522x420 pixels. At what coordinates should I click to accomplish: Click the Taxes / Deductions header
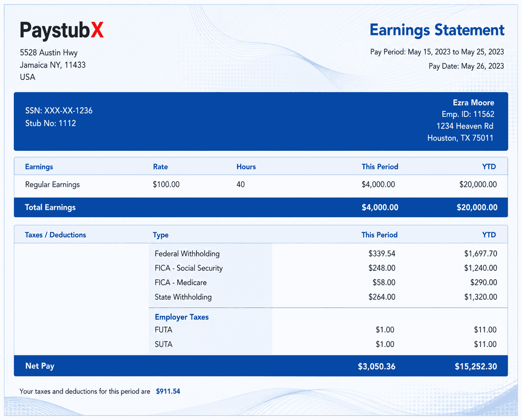(x=55, y=235)
